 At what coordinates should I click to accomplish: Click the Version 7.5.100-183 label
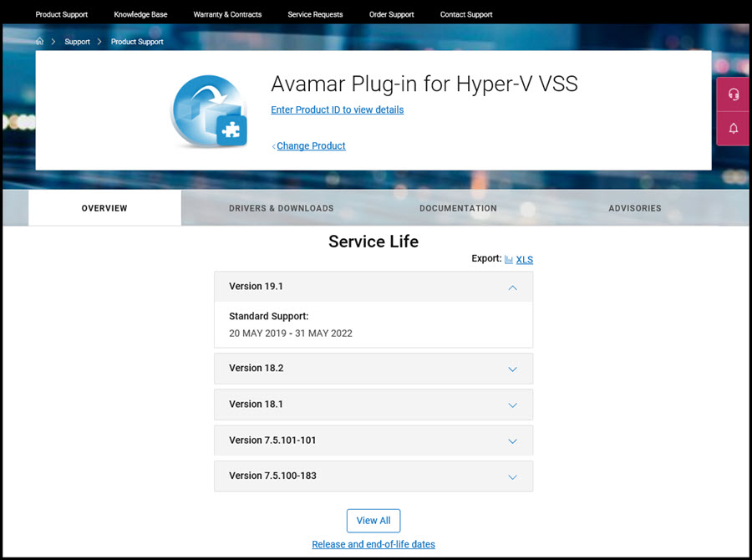tap(272, 475)
